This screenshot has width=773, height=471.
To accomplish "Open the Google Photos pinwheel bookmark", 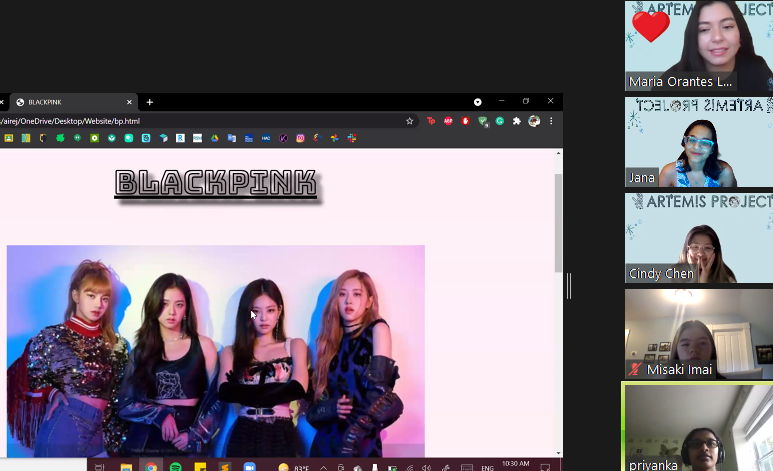I will tap(335, 138).
